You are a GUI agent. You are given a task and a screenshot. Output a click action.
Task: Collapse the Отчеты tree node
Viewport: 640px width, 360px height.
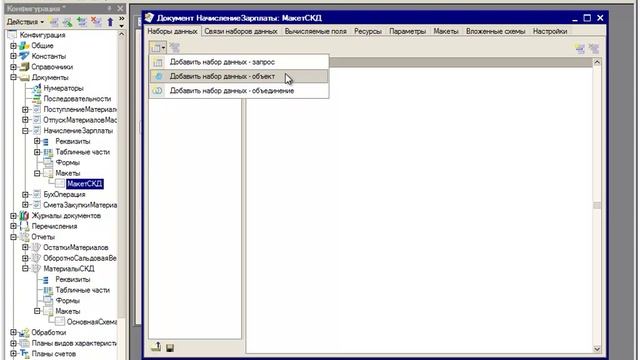(13, 237)
